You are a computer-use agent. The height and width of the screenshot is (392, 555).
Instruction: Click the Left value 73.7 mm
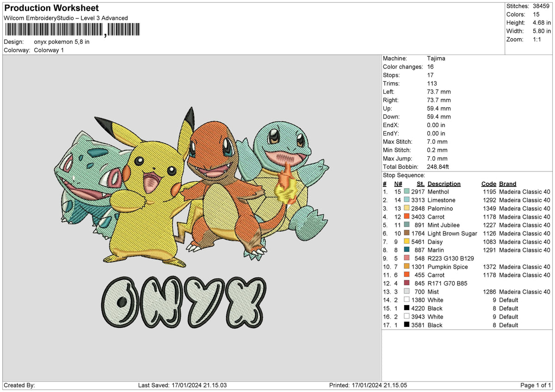(439, 92)
